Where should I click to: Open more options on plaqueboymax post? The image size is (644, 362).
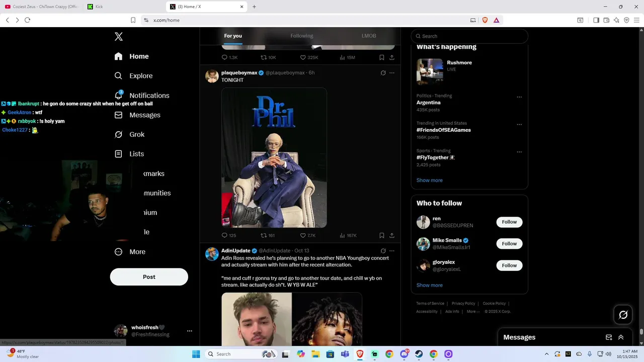pyautogui.click(x=392, y=73)
